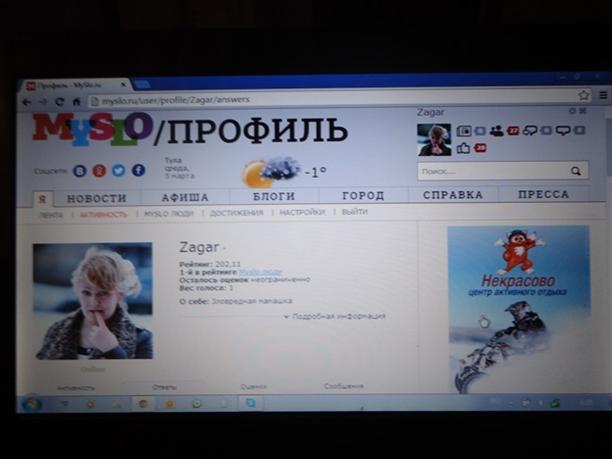This screenshot has width=612, height=459.
Task: Select the НАСТРОЙКИ submenu item
Action: coord(302,213)
